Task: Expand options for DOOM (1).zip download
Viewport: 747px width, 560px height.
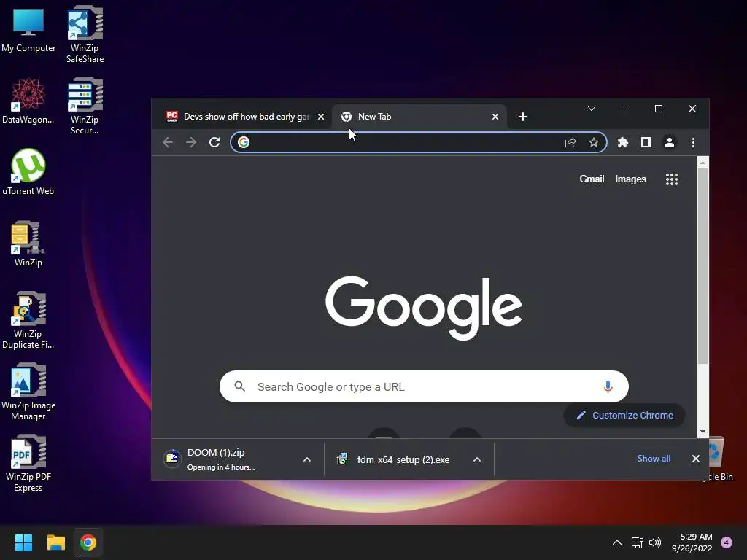Action: click(x=307, y=459)
